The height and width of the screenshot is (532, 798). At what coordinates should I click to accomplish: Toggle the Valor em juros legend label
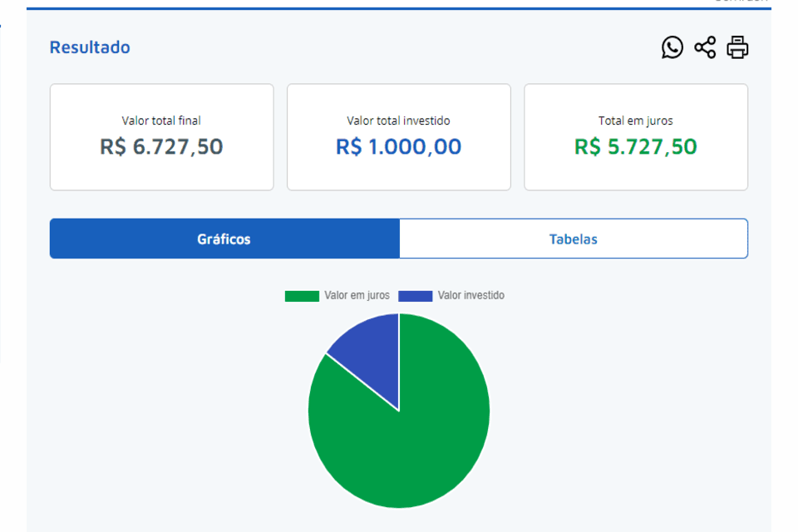click(x=357, y=296)
